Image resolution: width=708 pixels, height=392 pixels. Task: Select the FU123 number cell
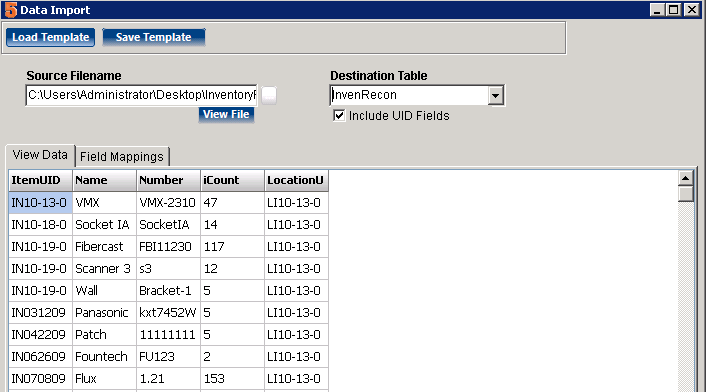pyautogui.click(x=168, y=357)
